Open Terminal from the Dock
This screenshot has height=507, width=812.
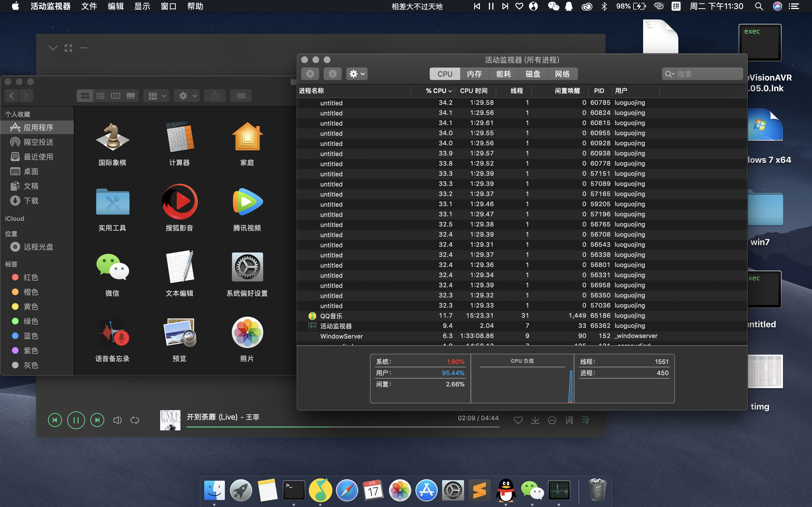point(294,490)
